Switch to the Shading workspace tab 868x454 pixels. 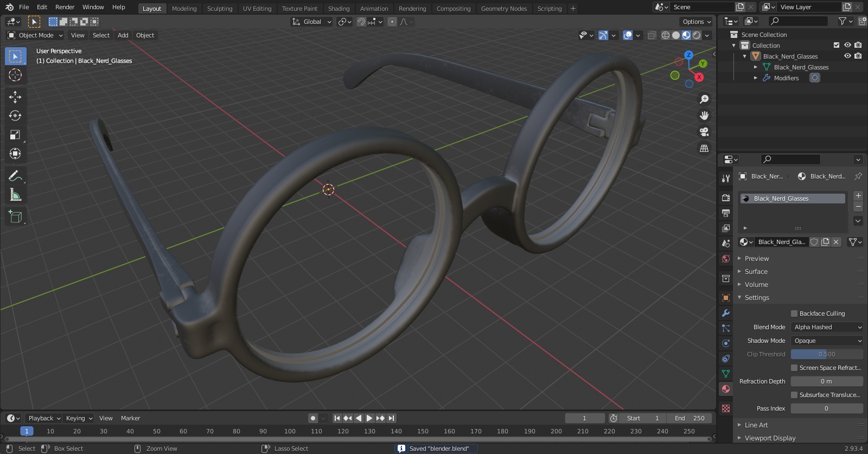coord(339,9)
